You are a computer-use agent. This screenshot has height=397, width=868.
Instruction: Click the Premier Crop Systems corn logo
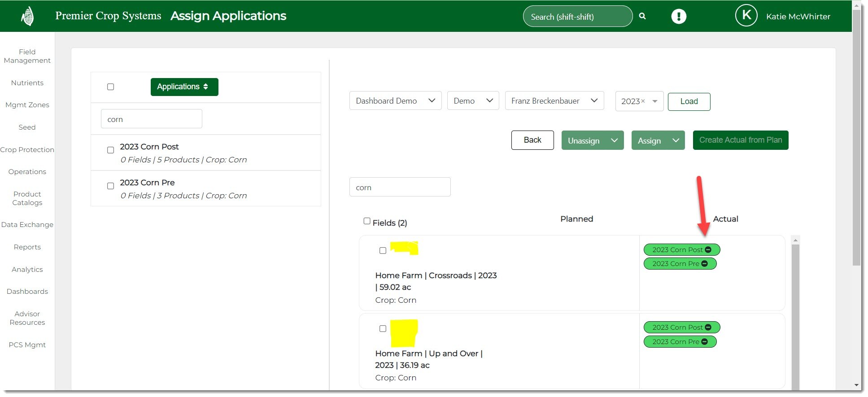tap(28, 17)
